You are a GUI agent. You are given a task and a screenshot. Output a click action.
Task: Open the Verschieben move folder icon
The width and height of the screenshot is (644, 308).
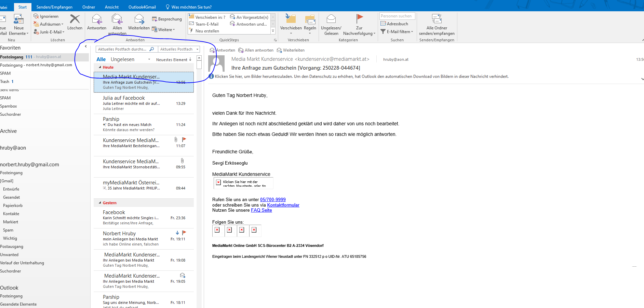[x=291, y=19]
